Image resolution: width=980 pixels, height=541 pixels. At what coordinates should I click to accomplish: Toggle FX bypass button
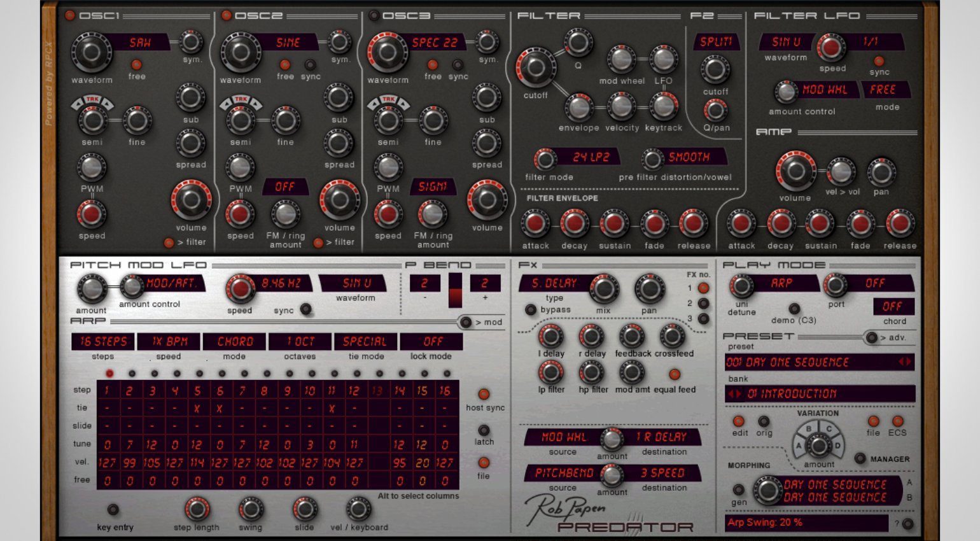[530, 310]
